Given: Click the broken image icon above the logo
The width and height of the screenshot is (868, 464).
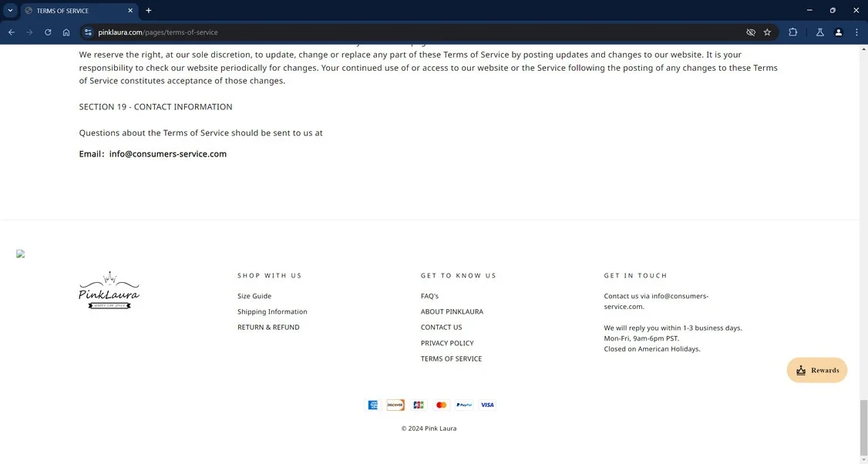Looking at the screenshot, I should pyautogui.click(x=21, y=254).
